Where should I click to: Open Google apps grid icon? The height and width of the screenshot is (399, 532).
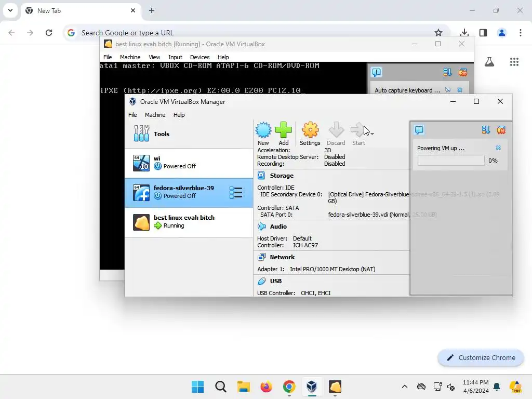[x=514, y=62]
